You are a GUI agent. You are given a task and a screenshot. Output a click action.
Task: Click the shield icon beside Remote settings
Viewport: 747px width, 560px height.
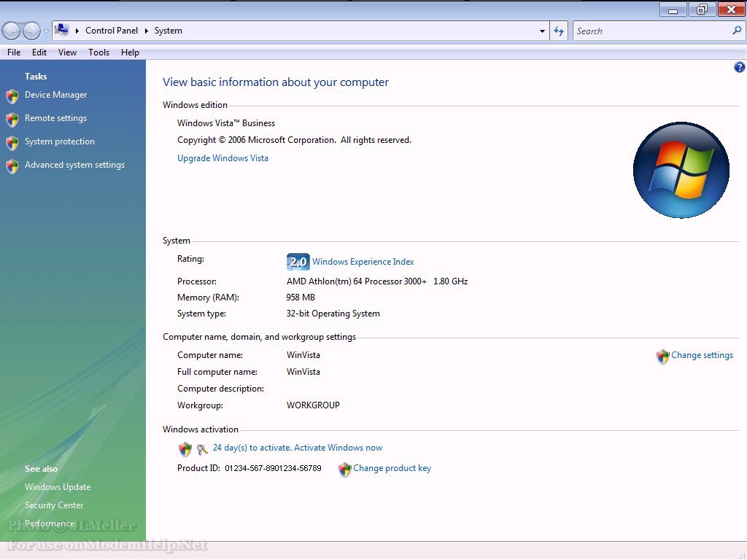[12, 120]
